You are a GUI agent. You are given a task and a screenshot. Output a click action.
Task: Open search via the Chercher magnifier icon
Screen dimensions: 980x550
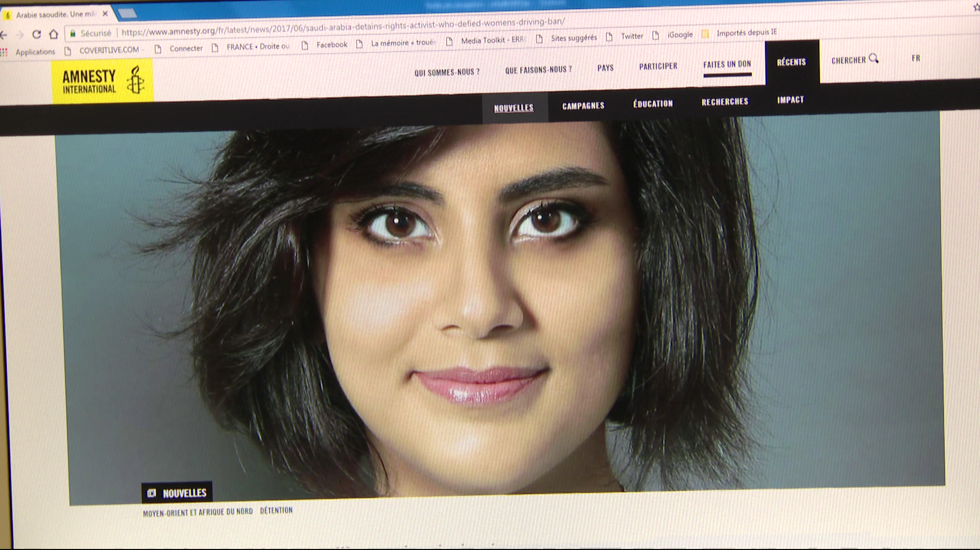click(x=873, y=59)
